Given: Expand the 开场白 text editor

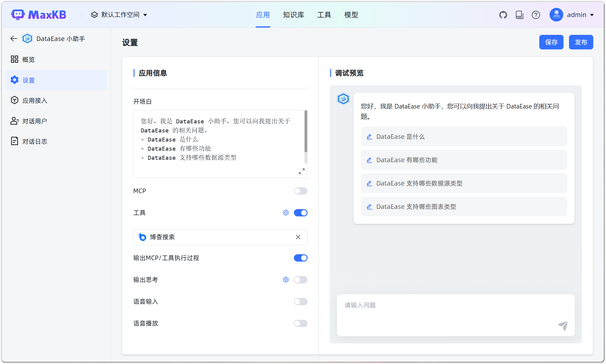Looking at the screenshot, I should coord(301,171).
